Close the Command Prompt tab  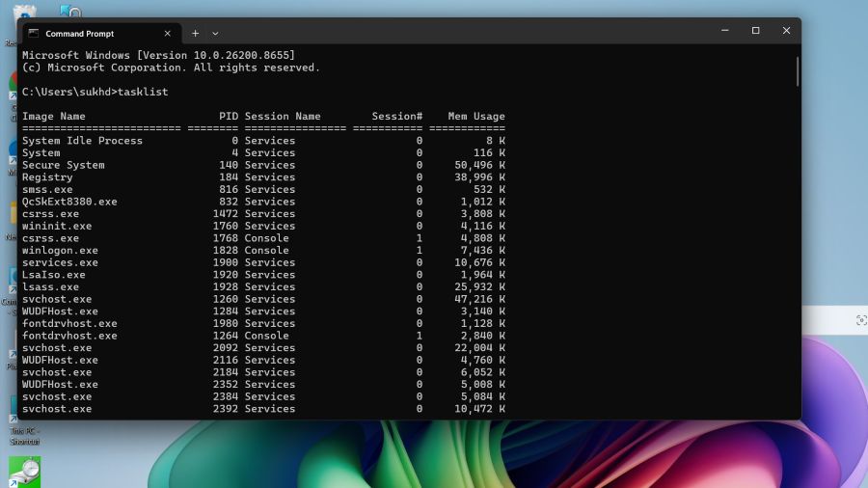[x=167, y=33]
